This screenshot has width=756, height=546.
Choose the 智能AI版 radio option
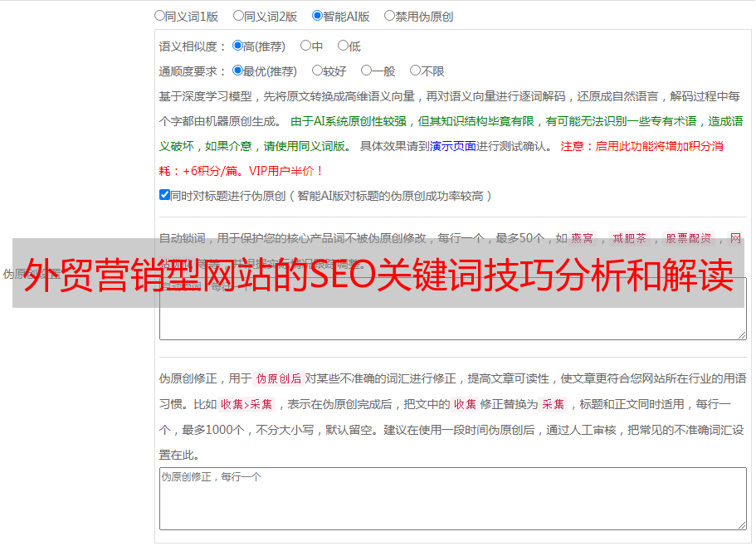tap(317, 16)
